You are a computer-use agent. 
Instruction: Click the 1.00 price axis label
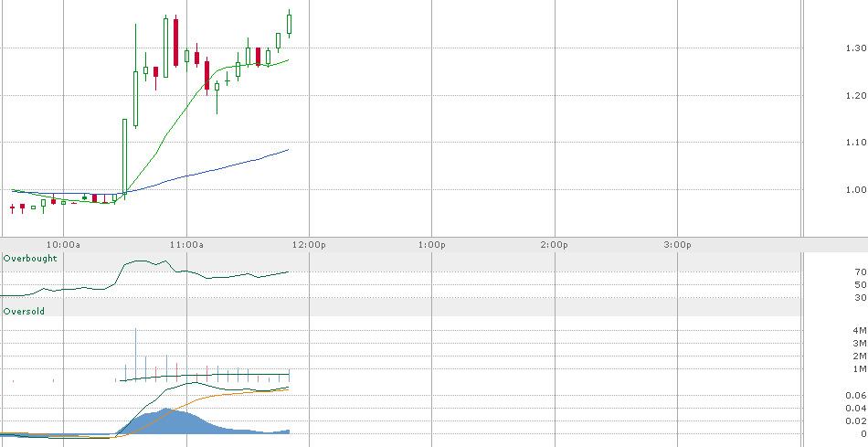(856, 190)
